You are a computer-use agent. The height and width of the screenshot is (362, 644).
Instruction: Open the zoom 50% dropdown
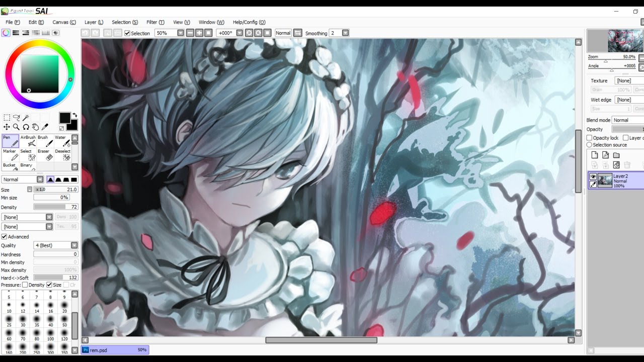[x=170, y=33]
